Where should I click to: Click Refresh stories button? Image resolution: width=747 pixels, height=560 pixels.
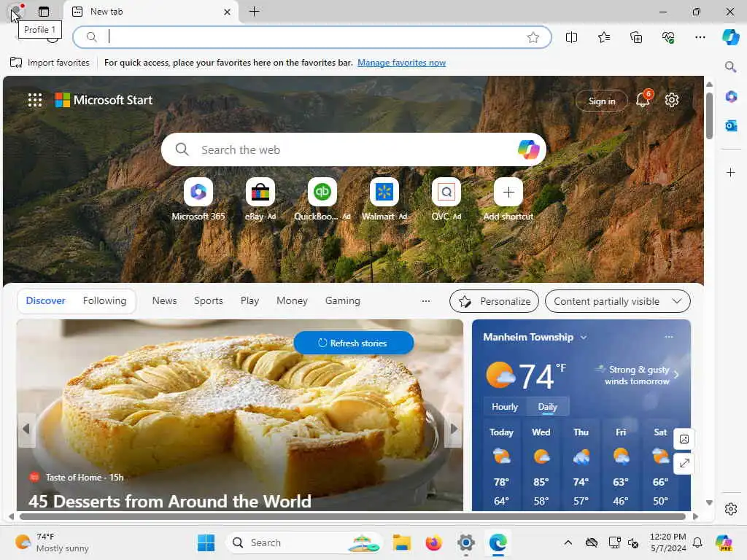pyautogui.click(x=354, y=343)
